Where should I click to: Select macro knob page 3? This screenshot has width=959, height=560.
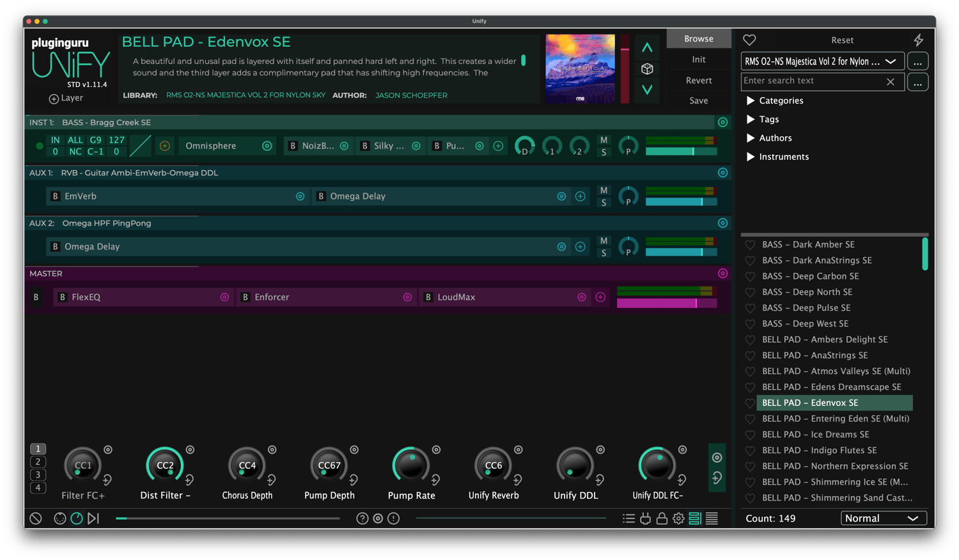pyautogui.click(x=38, y=475)
